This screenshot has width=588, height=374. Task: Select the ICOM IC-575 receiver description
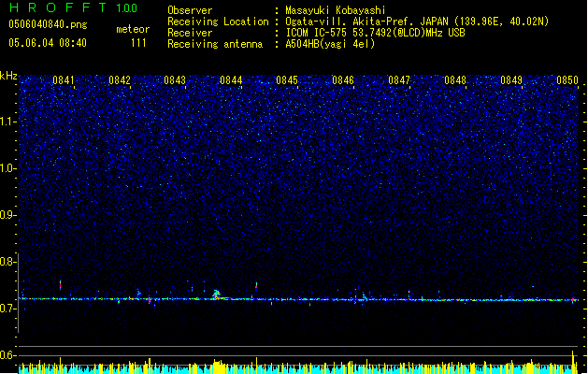click(x=375, y=33)
